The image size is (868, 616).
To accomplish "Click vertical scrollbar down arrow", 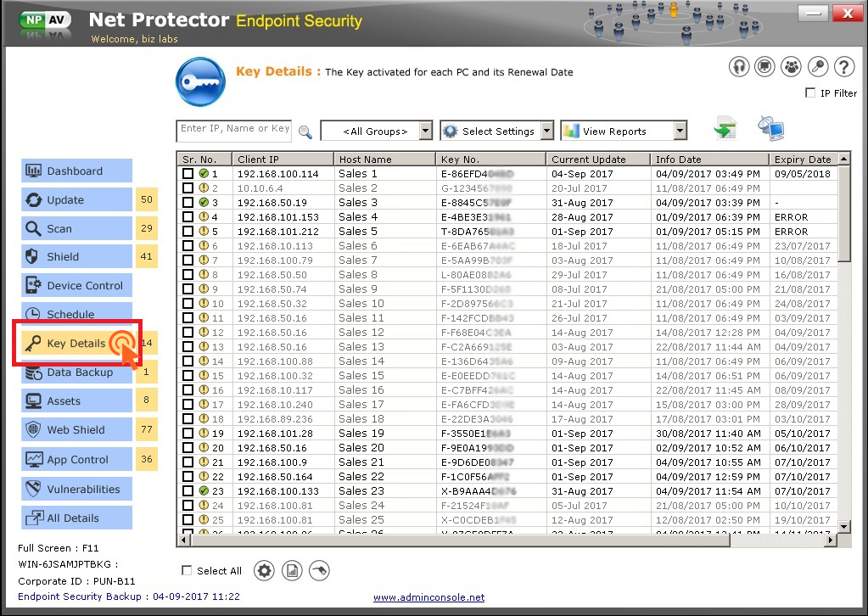I will coord(844,526).
